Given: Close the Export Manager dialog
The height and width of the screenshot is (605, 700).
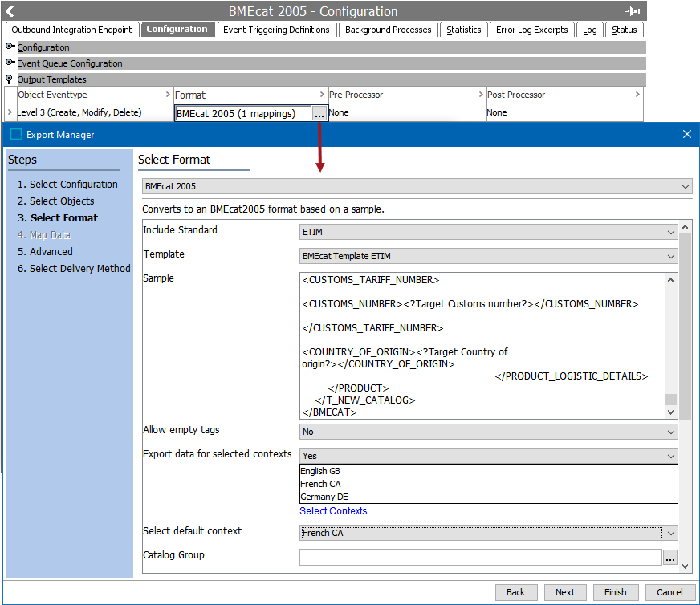Looking at the screenshot, I should 686,134.
